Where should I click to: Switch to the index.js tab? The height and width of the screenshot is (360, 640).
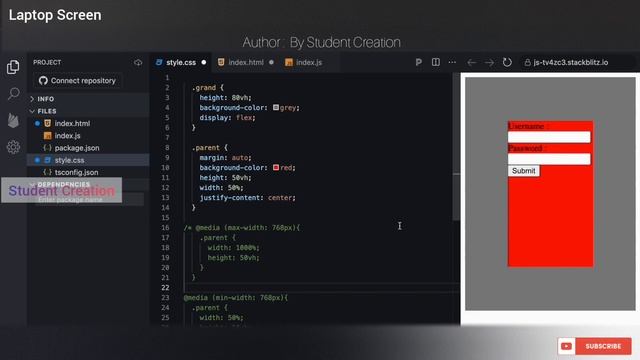(304, 62)
